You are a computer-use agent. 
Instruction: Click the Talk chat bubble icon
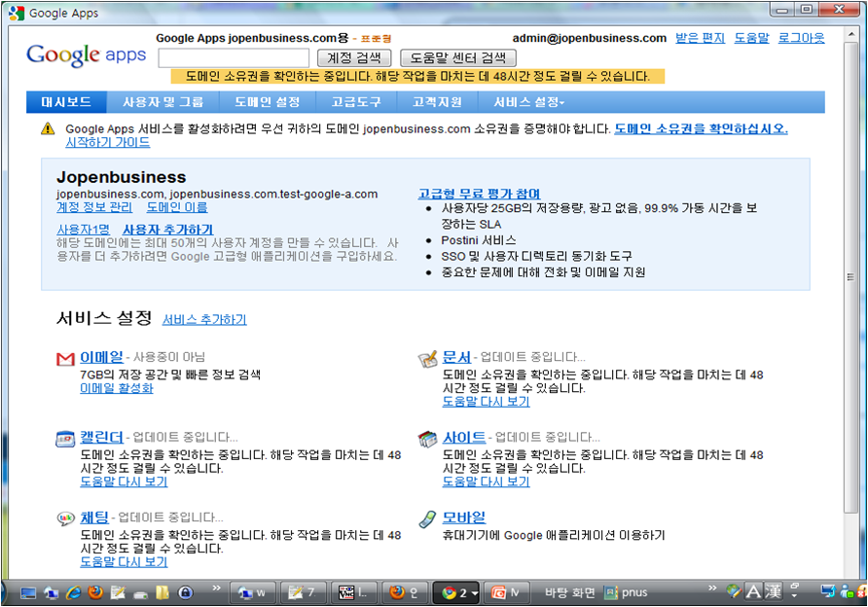65,518
